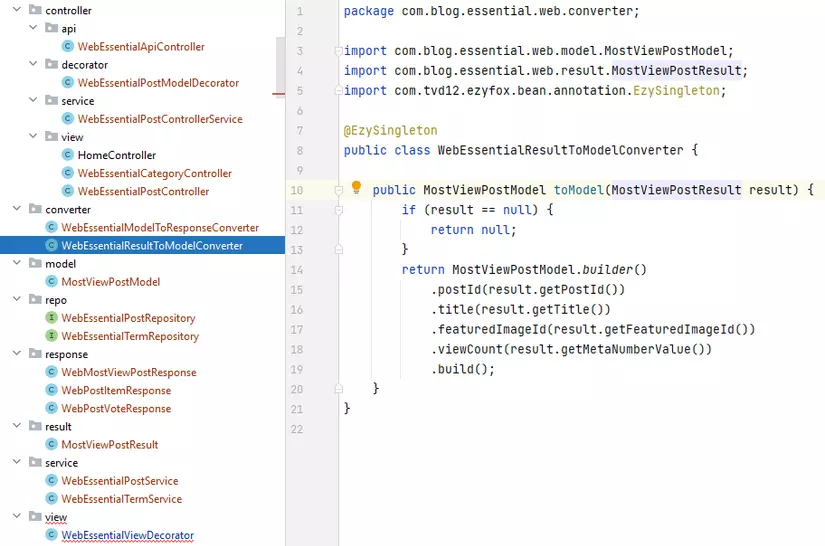Collapse the controller folder chevron
The image size is (825, 546).
point(17,9)
